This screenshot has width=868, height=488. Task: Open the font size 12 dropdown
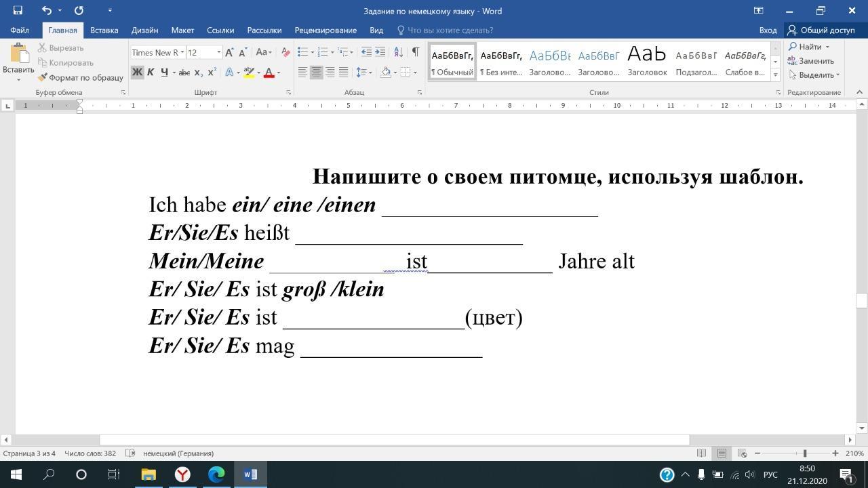218,52
